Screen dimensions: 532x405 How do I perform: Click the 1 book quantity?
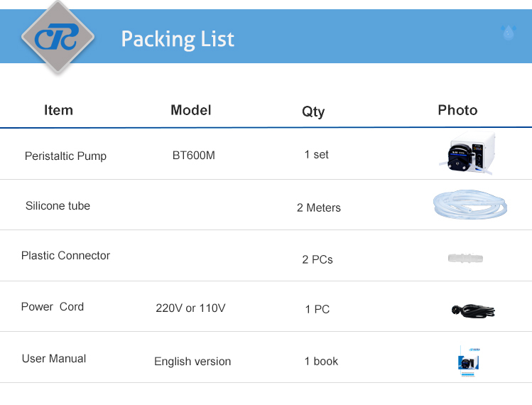pos(321,361)
